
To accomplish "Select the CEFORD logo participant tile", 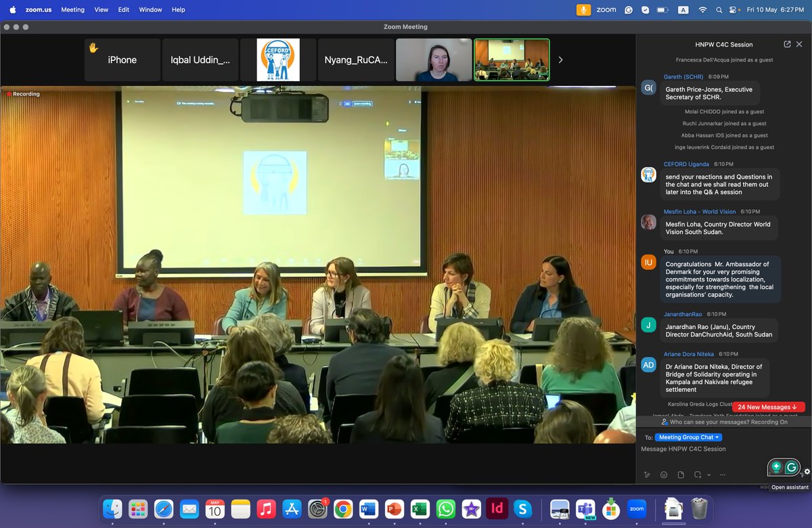I will (x=278, y=60).
